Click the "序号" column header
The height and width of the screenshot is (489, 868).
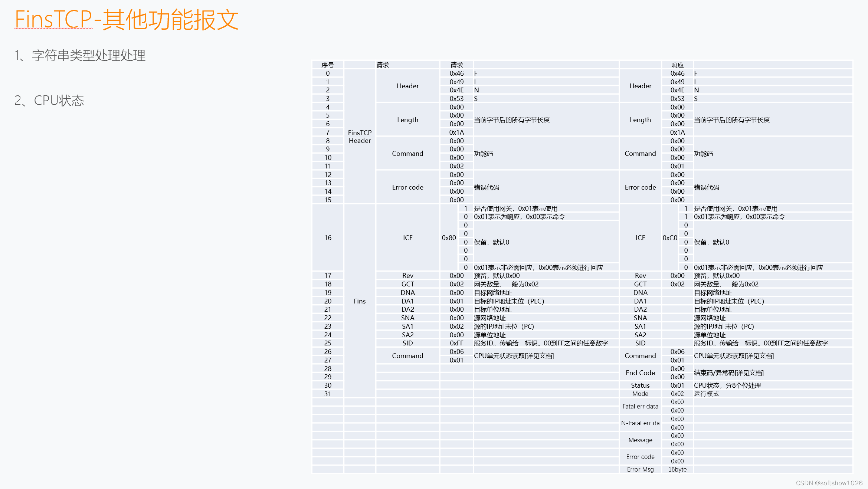[328, 65]
